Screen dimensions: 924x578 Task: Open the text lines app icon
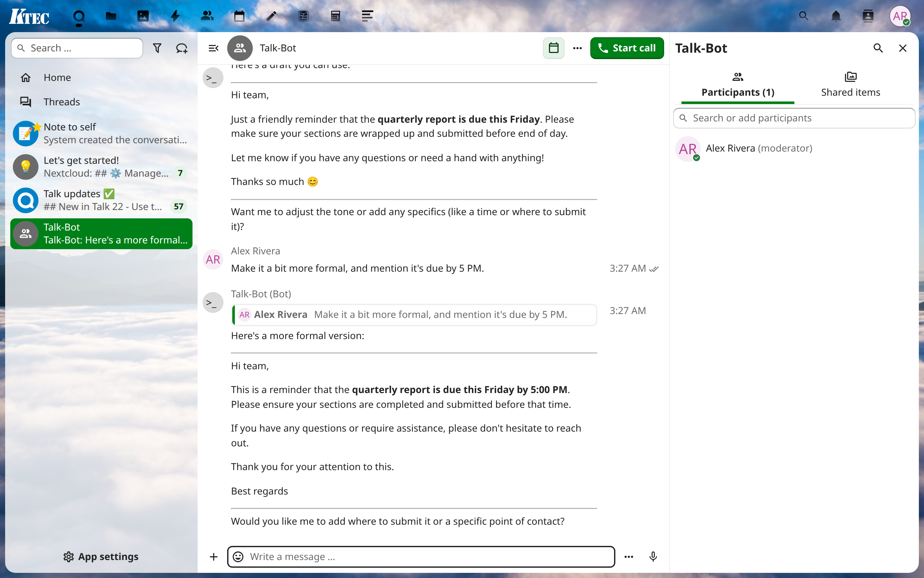pos(367,16)
